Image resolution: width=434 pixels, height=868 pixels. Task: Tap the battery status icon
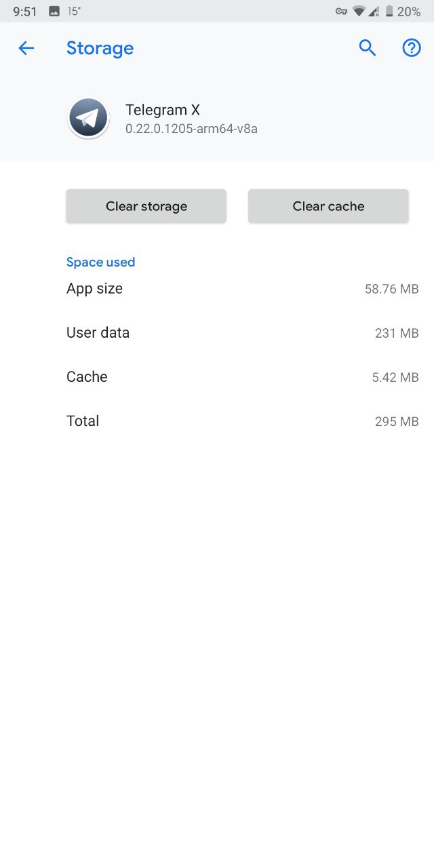[389, 12]
